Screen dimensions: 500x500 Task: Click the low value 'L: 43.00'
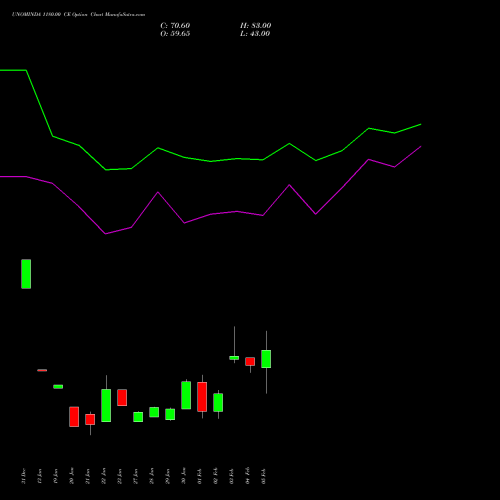pyautogui.click(x=255, y=34)
